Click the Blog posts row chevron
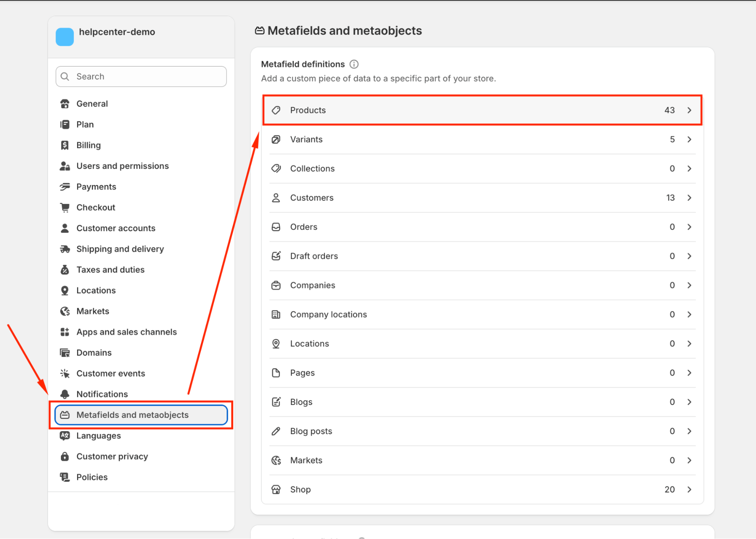The width and height of the screenshot is (756, 539). pos(689,431)
